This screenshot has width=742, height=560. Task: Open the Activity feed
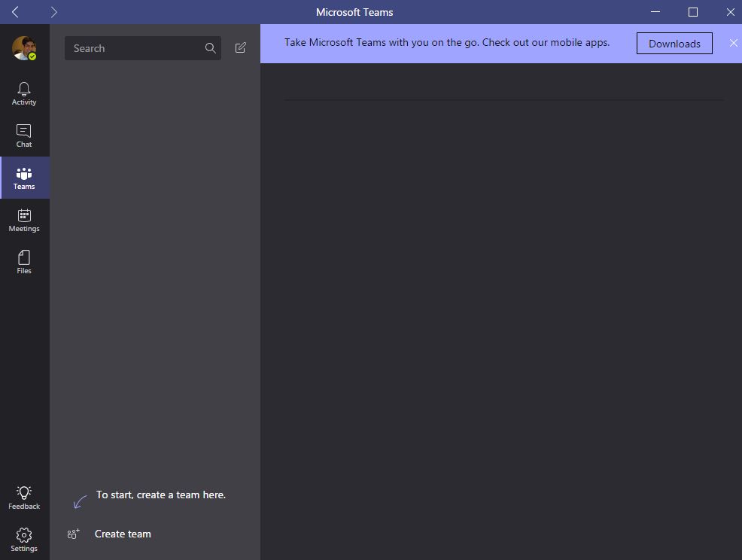coord(24,93)
